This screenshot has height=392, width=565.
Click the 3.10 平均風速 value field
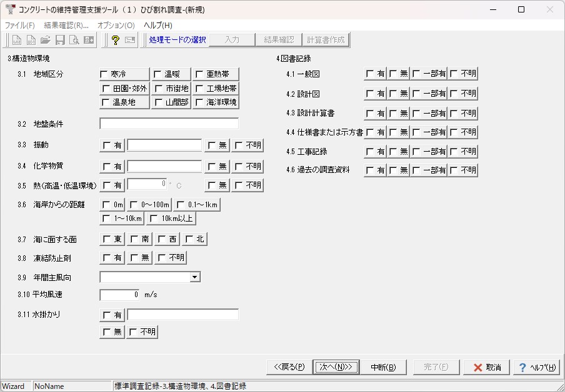119,295
